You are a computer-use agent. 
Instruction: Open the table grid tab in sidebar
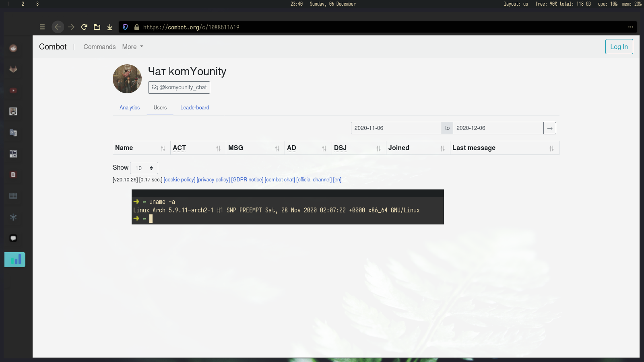13,196
